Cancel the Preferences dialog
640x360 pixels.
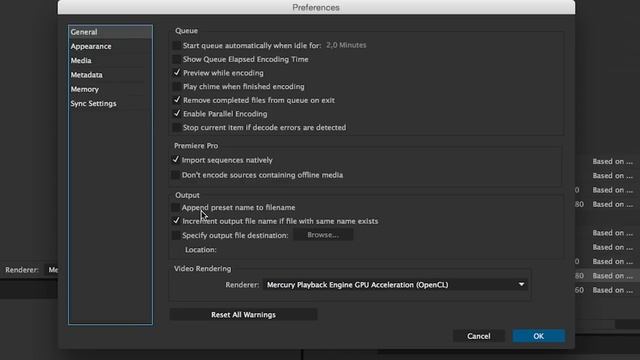(x=478, y=336)
